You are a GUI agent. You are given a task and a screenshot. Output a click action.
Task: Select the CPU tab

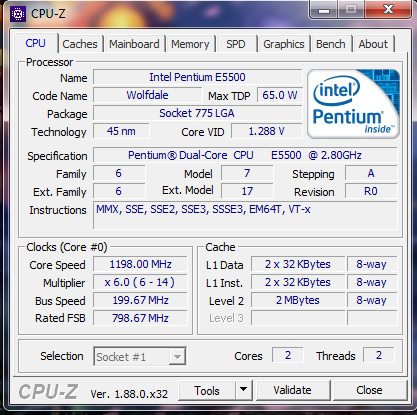tap(36, 43)
